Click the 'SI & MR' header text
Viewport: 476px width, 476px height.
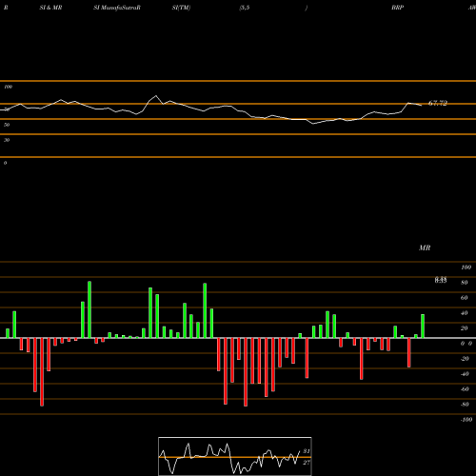point(50,8)
